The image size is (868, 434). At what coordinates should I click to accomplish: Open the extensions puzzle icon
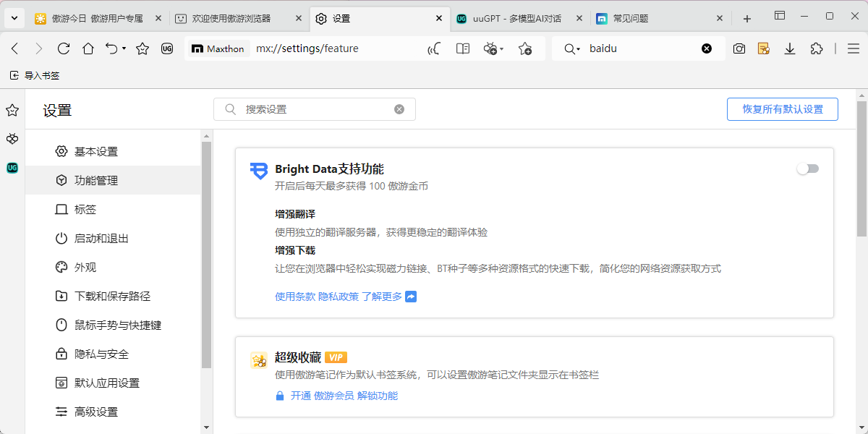click(817, 48)
